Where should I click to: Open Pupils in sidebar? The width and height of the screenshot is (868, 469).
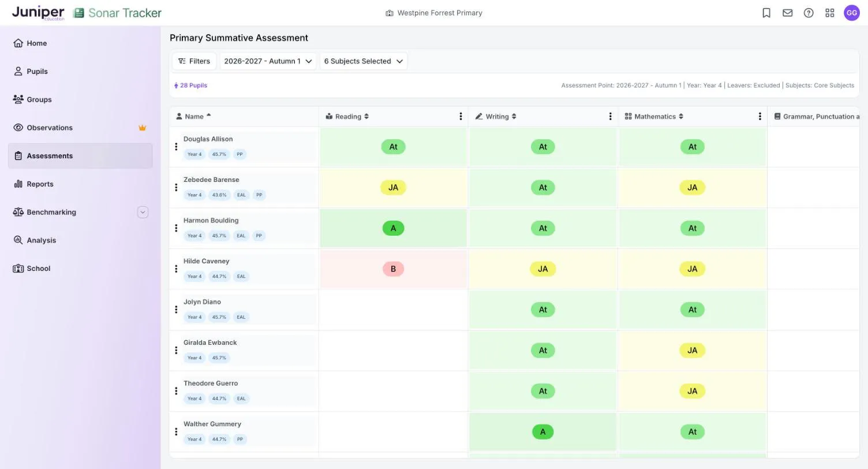(80, 72)
